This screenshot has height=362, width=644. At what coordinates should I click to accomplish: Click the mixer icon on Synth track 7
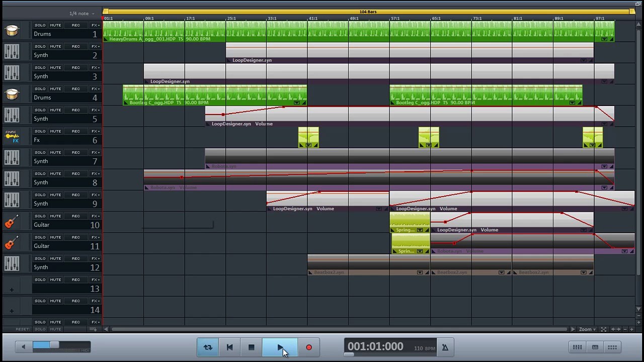12,158
